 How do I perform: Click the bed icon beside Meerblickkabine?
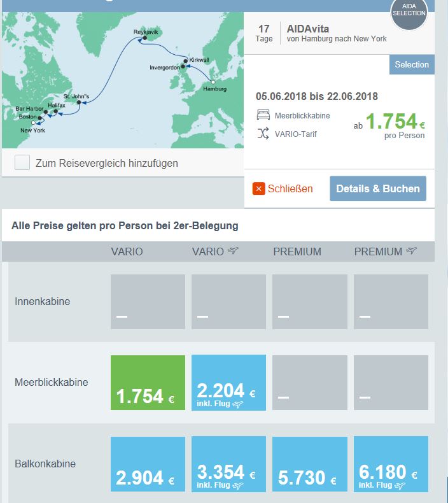tap(263, 115)
